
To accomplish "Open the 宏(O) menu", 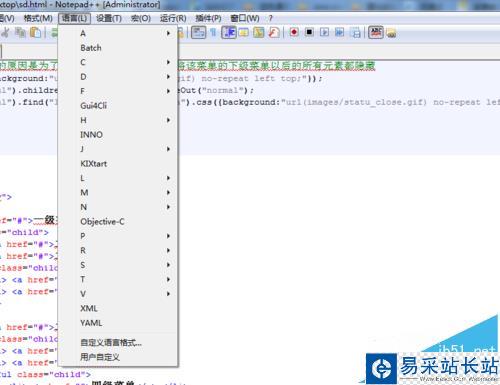I will [x=141, y=18].
